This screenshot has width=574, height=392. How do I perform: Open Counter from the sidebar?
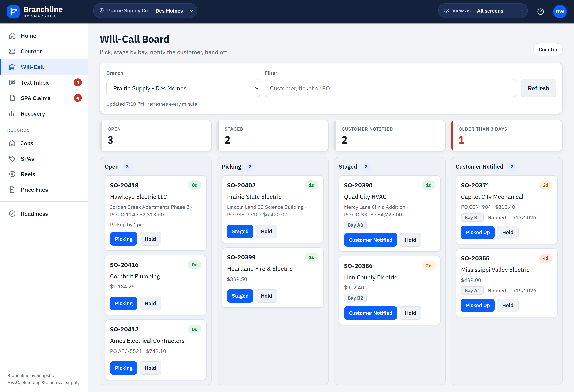[44, 51]
